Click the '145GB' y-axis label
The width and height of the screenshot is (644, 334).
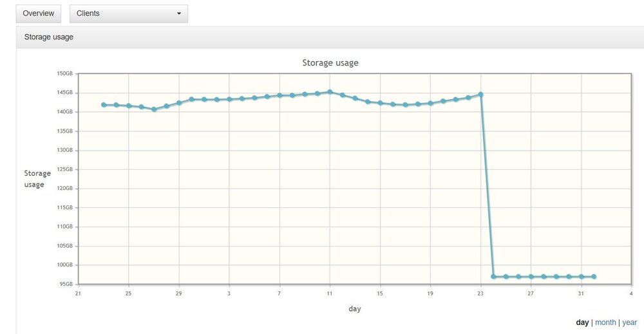pyautogui.click(x=64, y=93)
